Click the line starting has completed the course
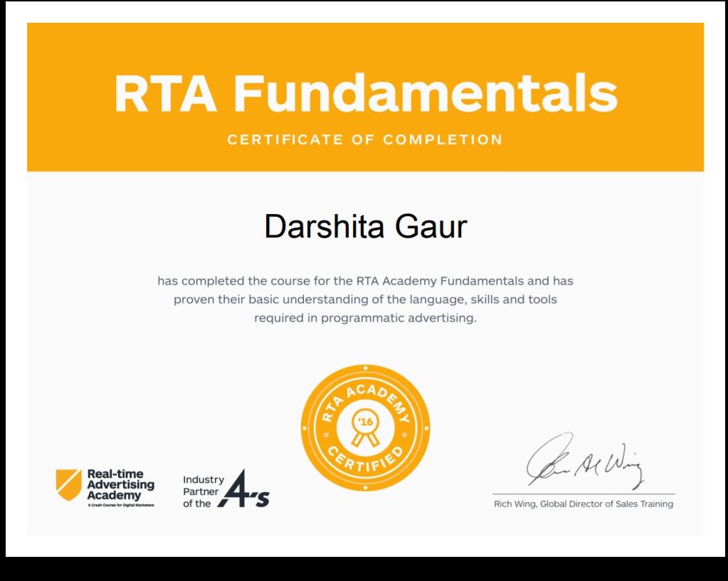728x581 pixels. coord(365,281)
